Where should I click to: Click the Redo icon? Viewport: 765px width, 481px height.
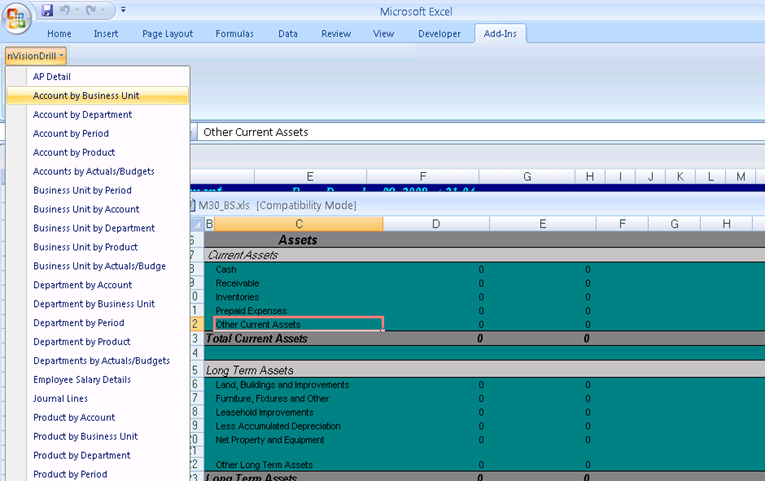(x=91, y=10)
